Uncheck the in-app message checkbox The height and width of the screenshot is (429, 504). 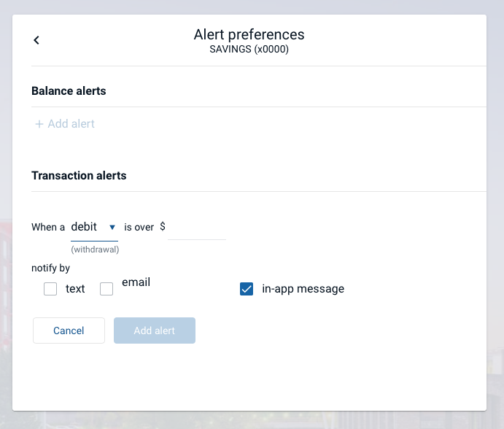247,289
